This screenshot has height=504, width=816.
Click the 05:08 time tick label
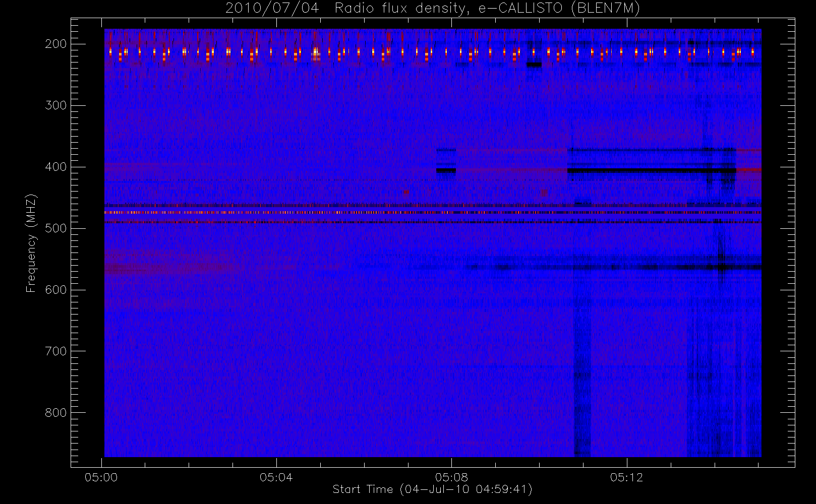pyautogui.click(x=452, y=477)
